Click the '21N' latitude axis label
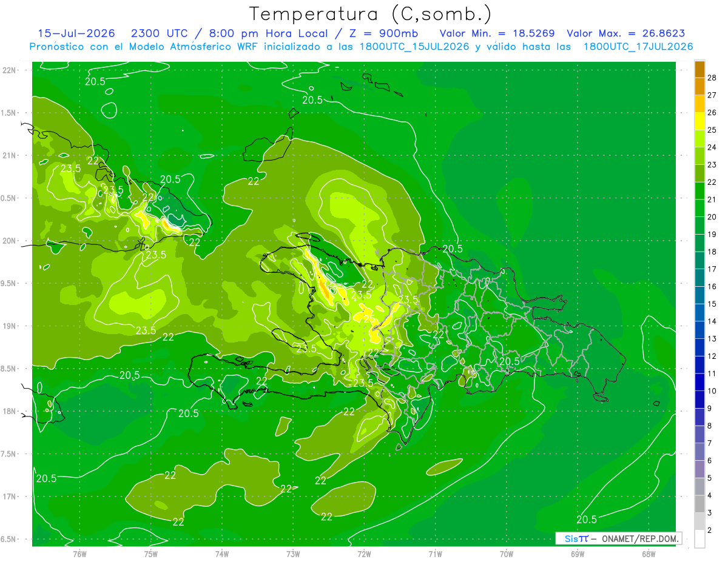Screen dimensions: 728x562 click(10, 155)
